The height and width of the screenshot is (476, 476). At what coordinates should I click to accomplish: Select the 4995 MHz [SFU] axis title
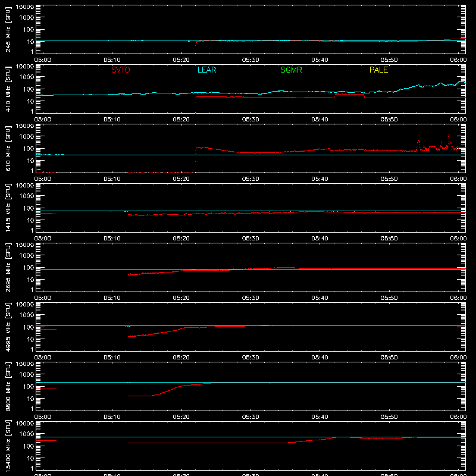tap(8, 327)
